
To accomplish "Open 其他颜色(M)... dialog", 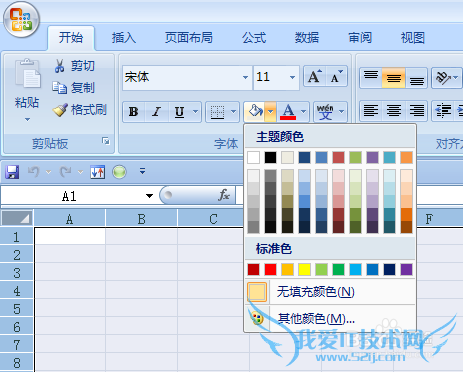I will pos(330,318).
